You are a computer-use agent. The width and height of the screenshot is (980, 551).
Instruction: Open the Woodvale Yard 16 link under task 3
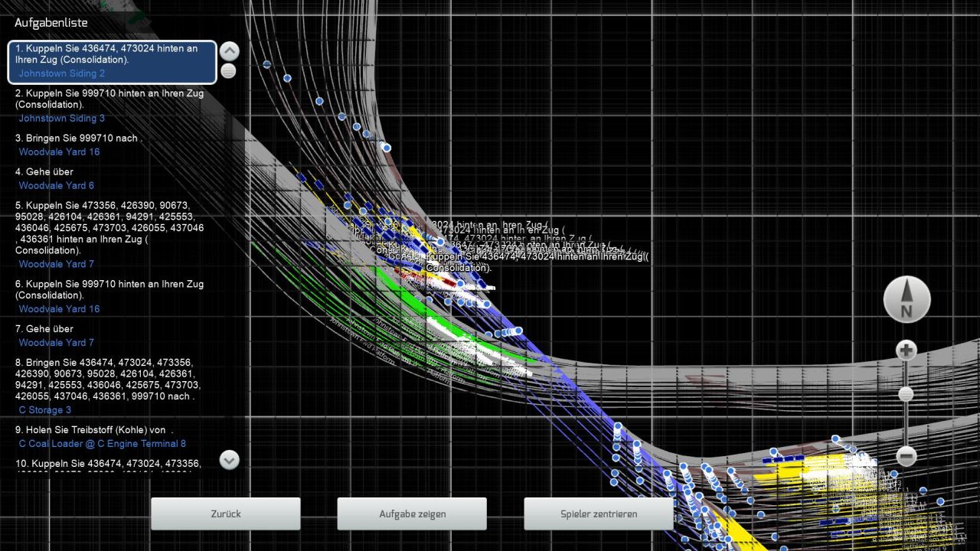[x=59, y=152]
